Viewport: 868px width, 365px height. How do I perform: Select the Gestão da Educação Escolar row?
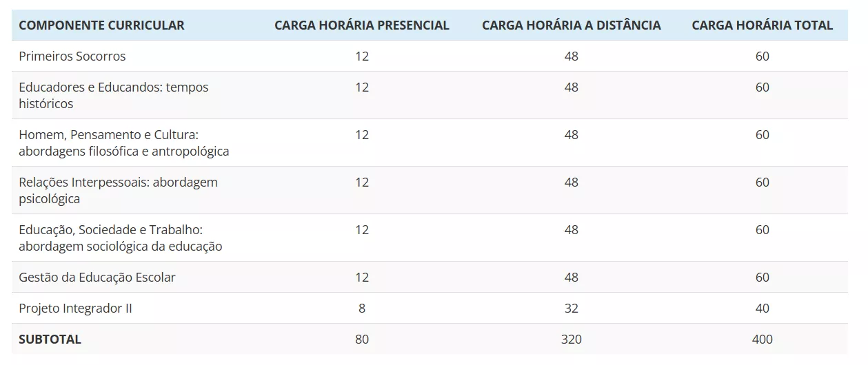pyautogui.click(x=97, y=278)
